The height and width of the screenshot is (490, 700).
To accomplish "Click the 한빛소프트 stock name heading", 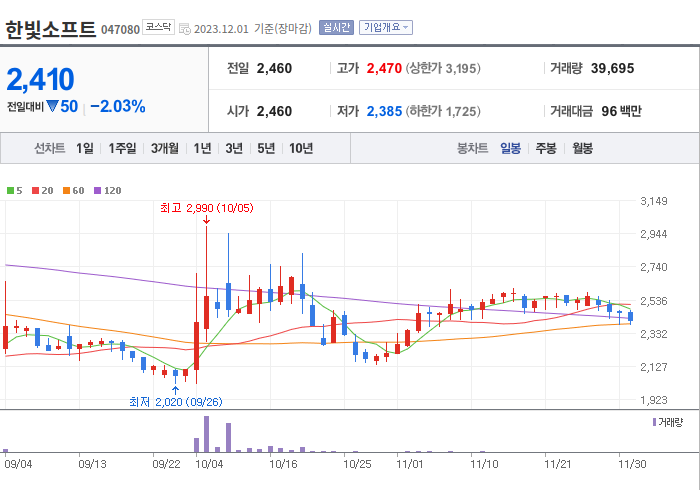I will (x=50, y=29).
